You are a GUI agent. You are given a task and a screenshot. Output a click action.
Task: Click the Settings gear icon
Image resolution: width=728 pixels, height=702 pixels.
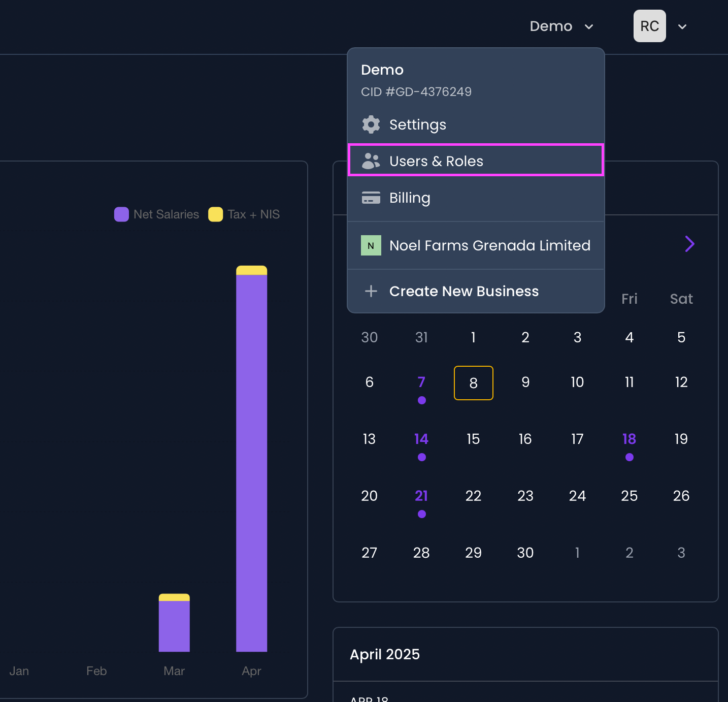pyautogui.click(x=371, y=124)
